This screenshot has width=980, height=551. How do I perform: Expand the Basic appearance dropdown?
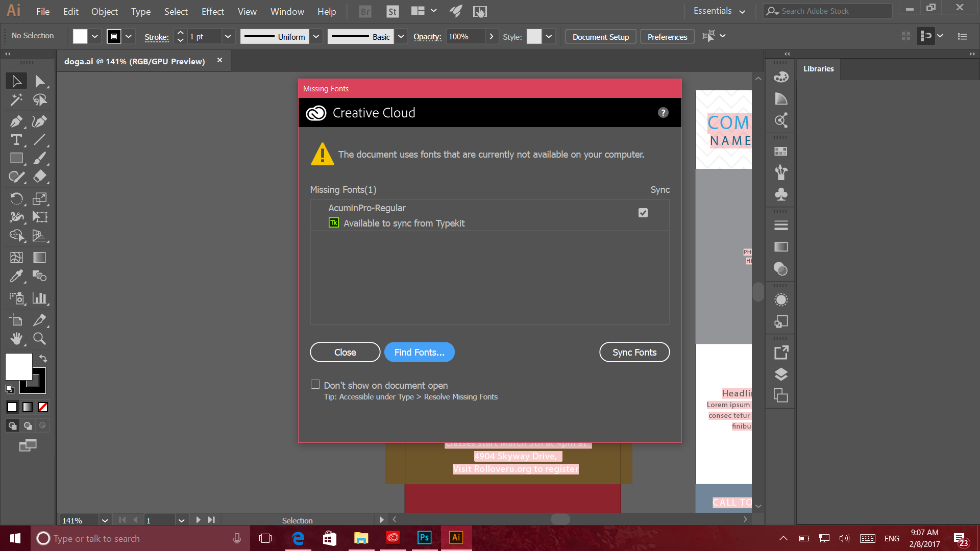click(x=402, y=36)
